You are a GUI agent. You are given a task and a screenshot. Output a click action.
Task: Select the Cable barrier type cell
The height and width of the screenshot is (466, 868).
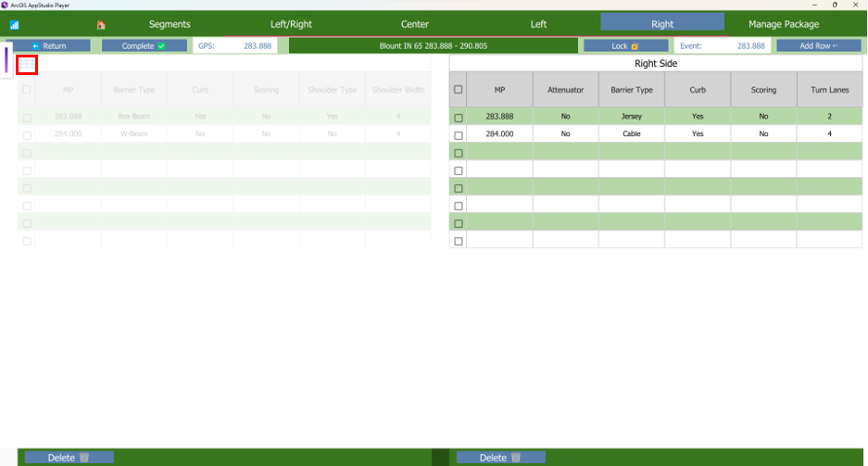(x=632, y=133)
